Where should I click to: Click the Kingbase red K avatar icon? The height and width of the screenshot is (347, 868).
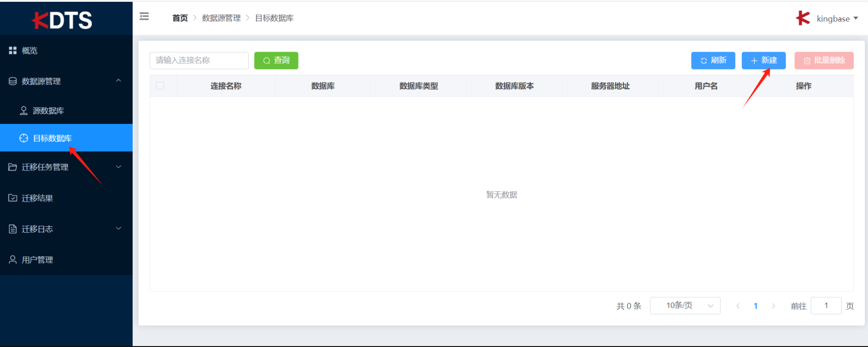point(803,18)
